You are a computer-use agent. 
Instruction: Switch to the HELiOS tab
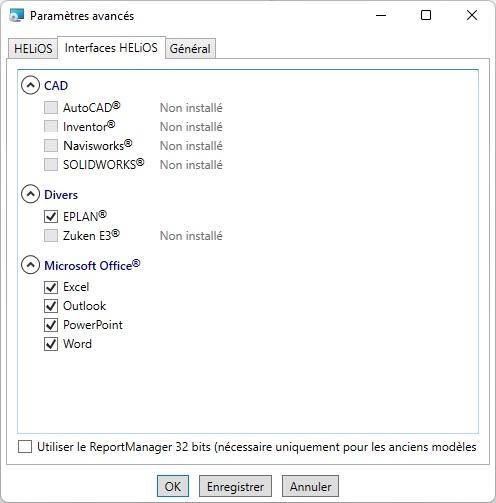[x=33, y=49]
